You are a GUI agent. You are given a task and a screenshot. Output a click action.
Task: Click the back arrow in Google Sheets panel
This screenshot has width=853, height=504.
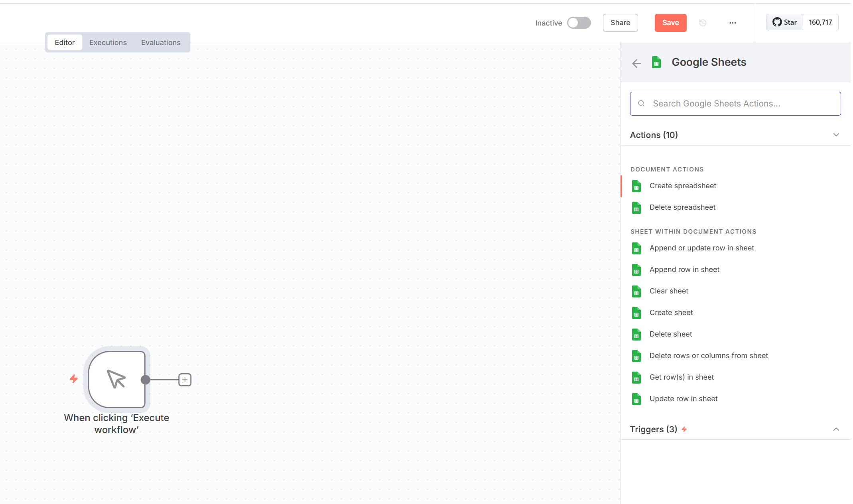click(x=636, y=63)
